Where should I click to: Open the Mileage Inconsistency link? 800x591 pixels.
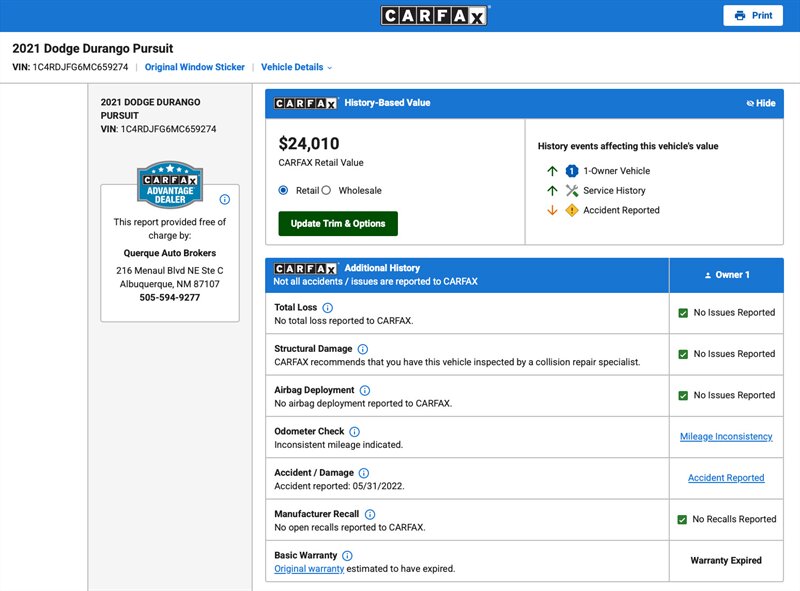[x=726, y=436]
